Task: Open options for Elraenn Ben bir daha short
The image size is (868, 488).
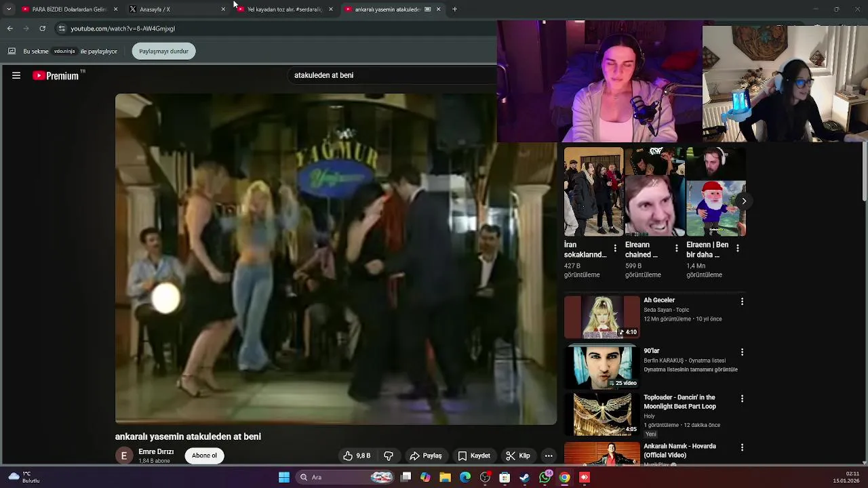Action: click(737, 248)
